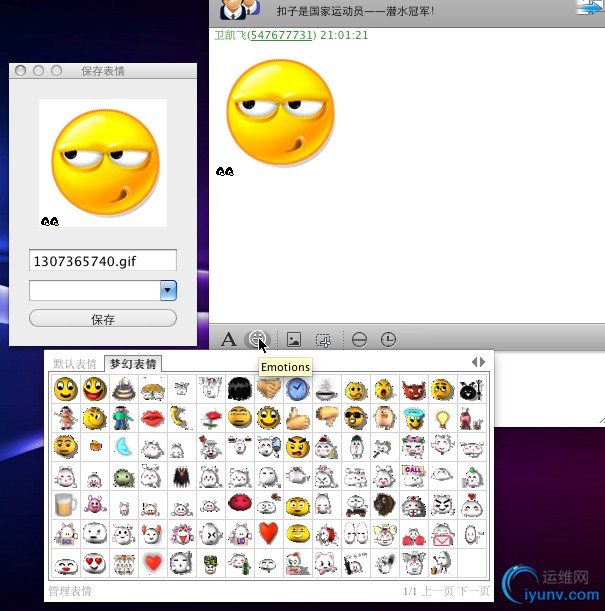
Task: Insert the soda bottle emoticon
Action: (471, 418)
